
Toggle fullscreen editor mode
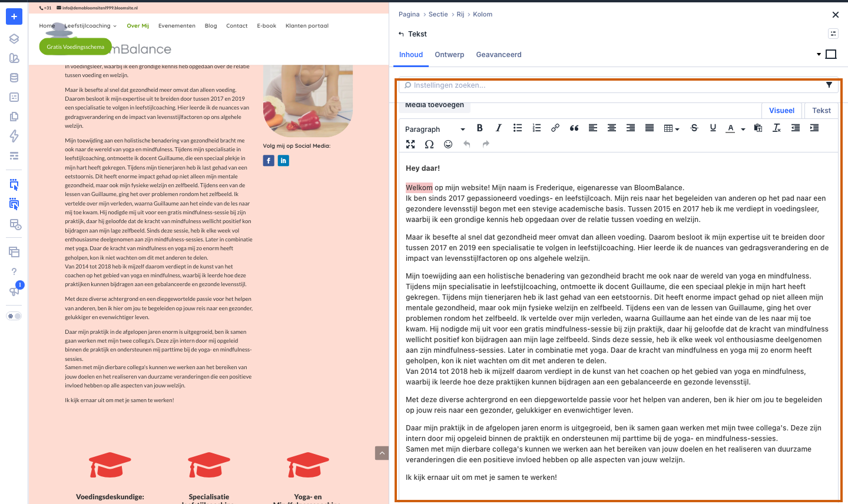[x=410, y=144]
